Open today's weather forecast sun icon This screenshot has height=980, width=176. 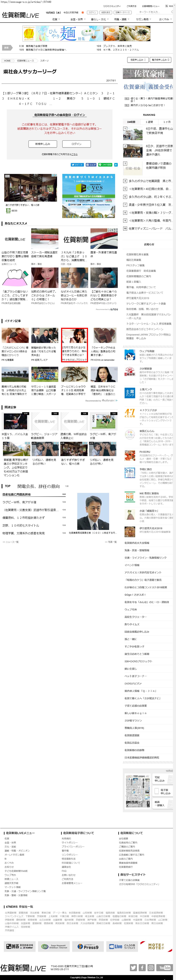click(x=83, y=13)
